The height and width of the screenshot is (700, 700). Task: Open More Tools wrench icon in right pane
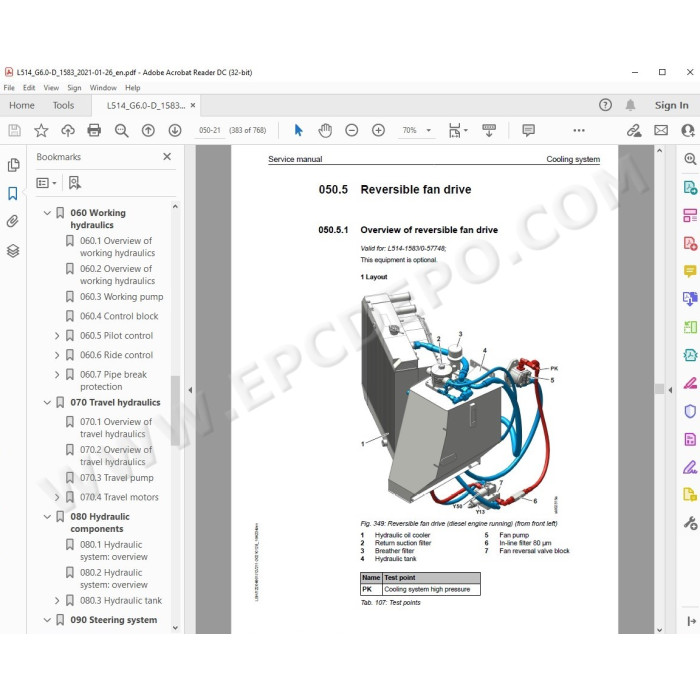tap(690, 523)
